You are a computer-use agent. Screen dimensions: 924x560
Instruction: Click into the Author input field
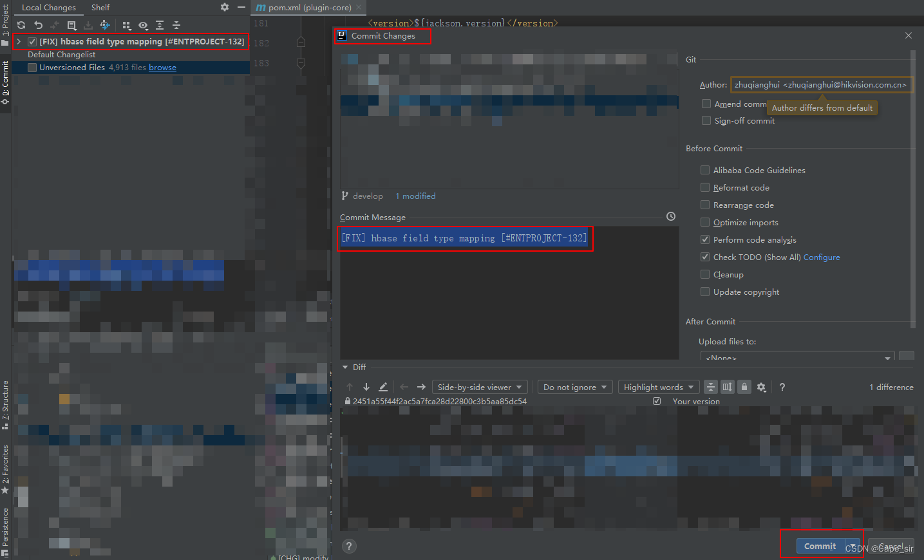tap(821, 84)
